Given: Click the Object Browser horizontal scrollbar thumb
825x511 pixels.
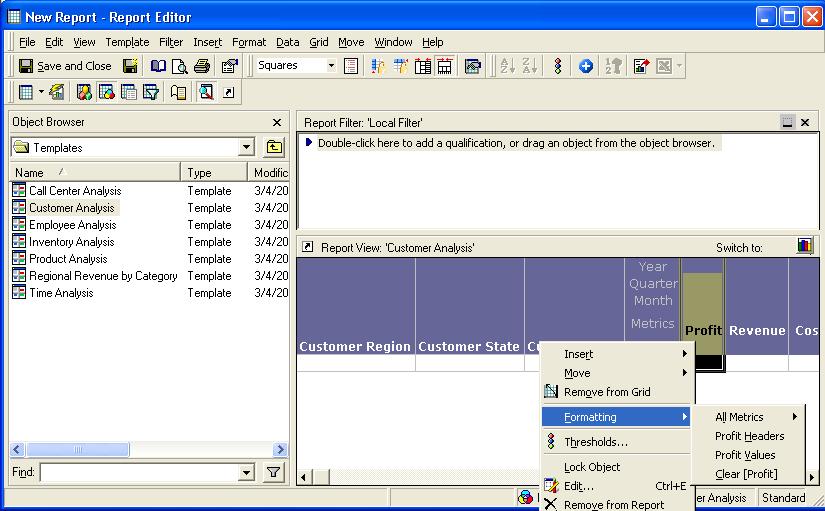Looking at the screenshot, I should point(77,449).
